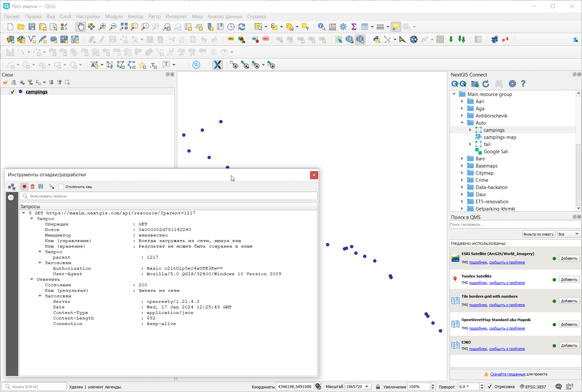Expand the Bars resource group folder
Screen dimensions: 582x392
[462, 159]
